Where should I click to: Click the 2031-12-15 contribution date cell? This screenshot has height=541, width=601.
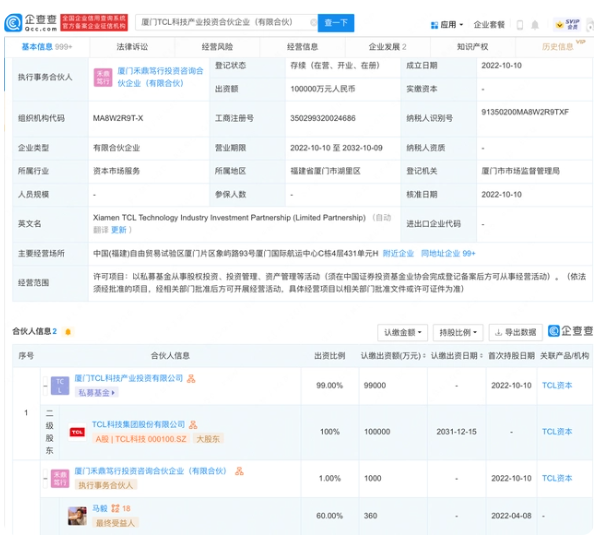(x=456, y=432)
